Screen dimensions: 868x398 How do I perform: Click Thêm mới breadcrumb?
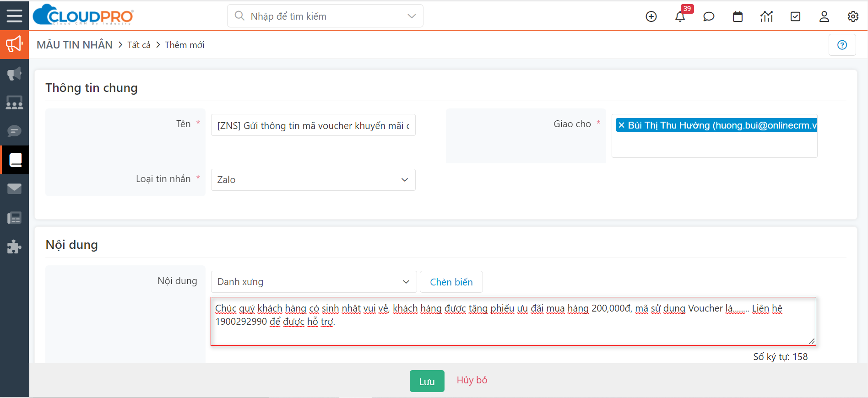pyautogui.click(x=184, y=45)
